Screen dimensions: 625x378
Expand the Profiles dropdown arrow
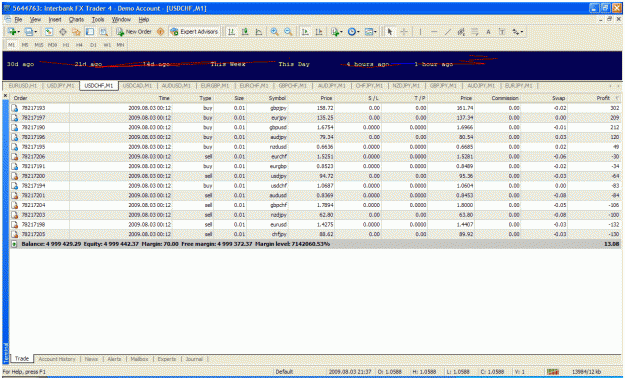(36, 32)
